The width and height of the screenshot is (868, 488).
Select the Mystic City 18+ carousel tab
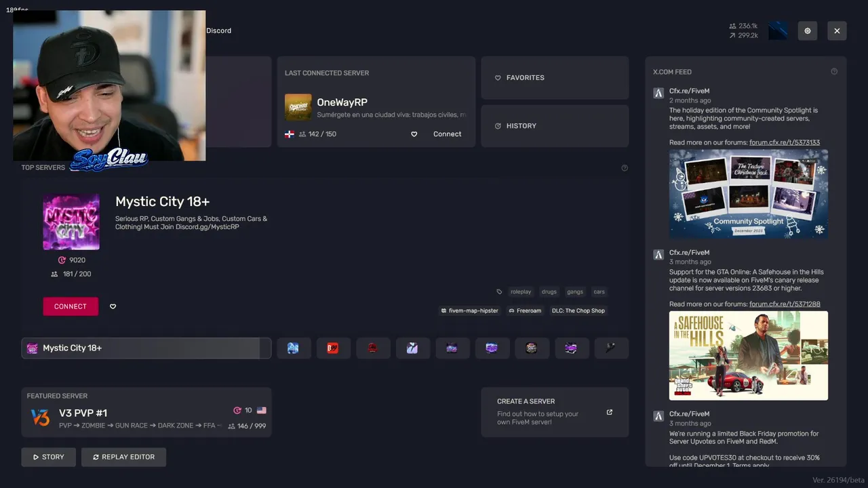[146, 348]
